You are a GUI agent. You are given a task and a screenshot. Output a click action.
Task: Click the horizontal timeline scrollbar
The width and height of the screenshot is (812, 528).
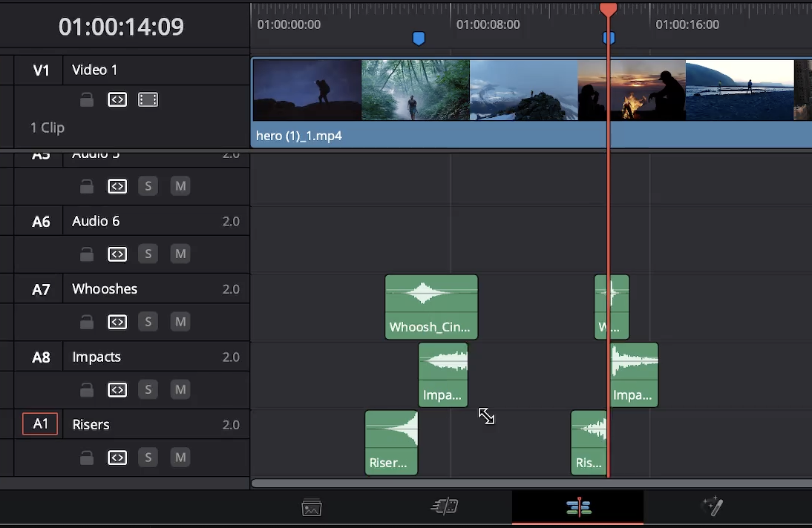531,484
